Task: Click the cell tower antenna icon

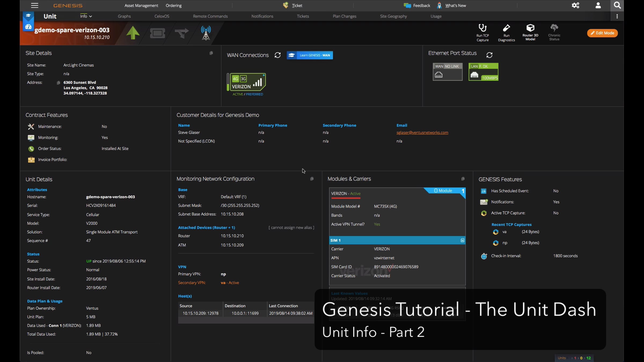Action: tap(206, 33)
